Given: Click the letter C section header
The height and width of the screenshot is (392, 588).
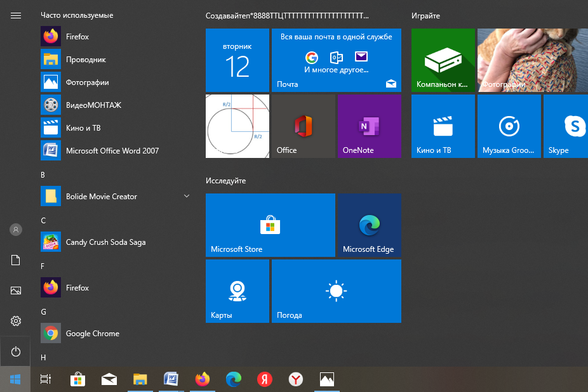Looking at the screenshot, I should (43, 221).
